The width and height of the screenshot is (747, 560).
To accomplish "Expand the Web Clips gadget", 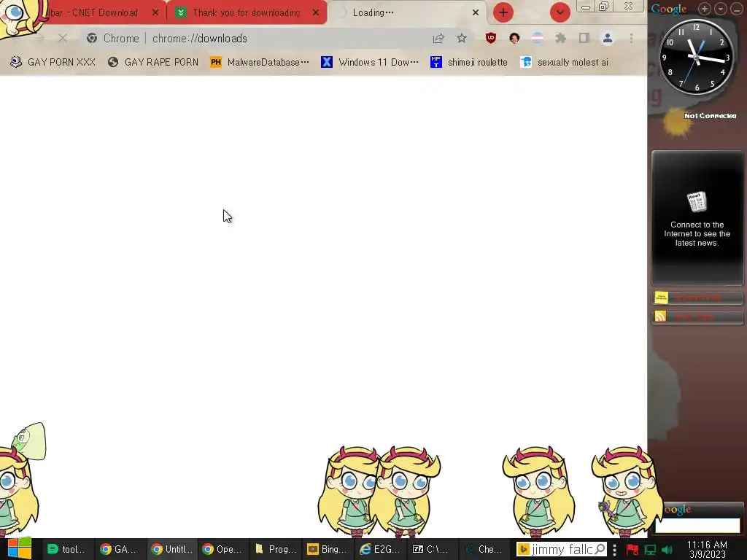I will click(697, 316).
